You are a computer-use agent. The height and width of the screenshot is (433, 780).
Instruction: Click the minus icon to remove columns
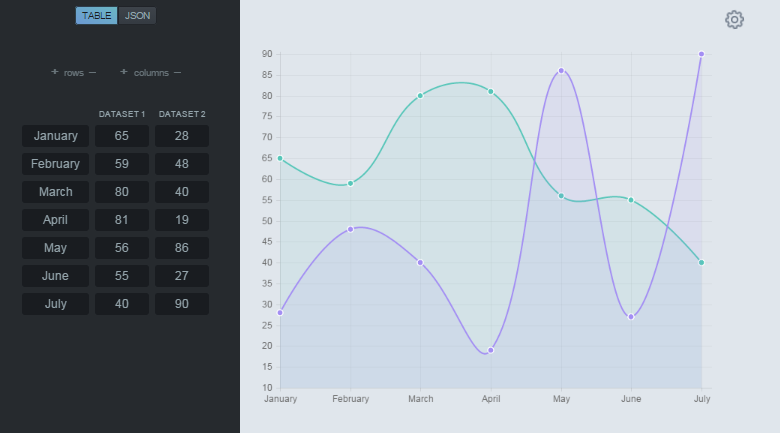pyautogui.click(x=177, y=72)
